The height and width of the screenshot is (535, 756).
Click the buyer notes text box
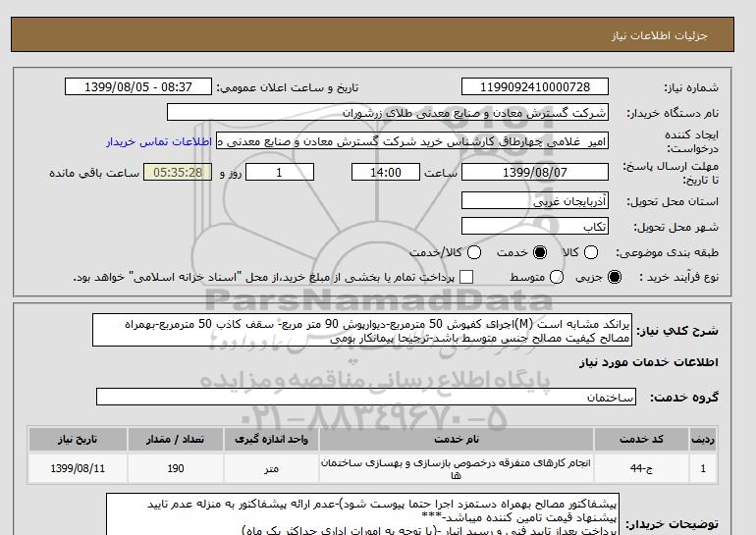(362, 513)
